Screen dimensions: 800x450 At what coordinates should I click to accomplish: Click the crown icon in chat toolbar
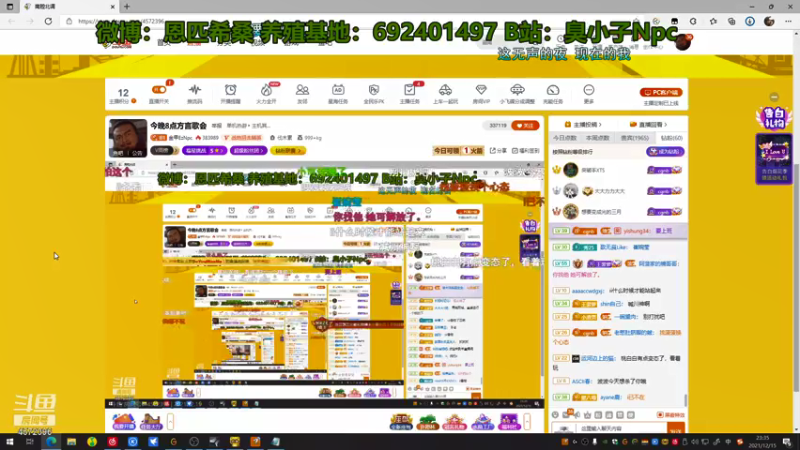click(x=587, y=415)
